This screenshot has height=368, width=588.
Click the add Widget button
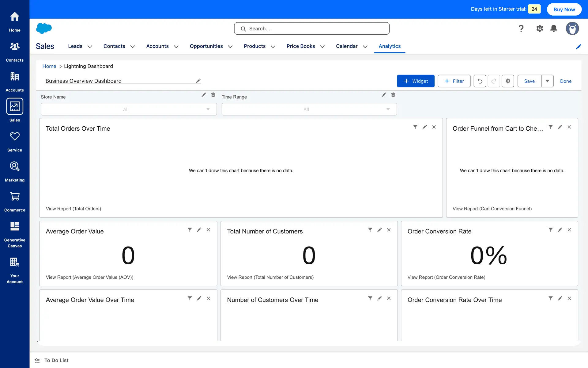(416, 81)
